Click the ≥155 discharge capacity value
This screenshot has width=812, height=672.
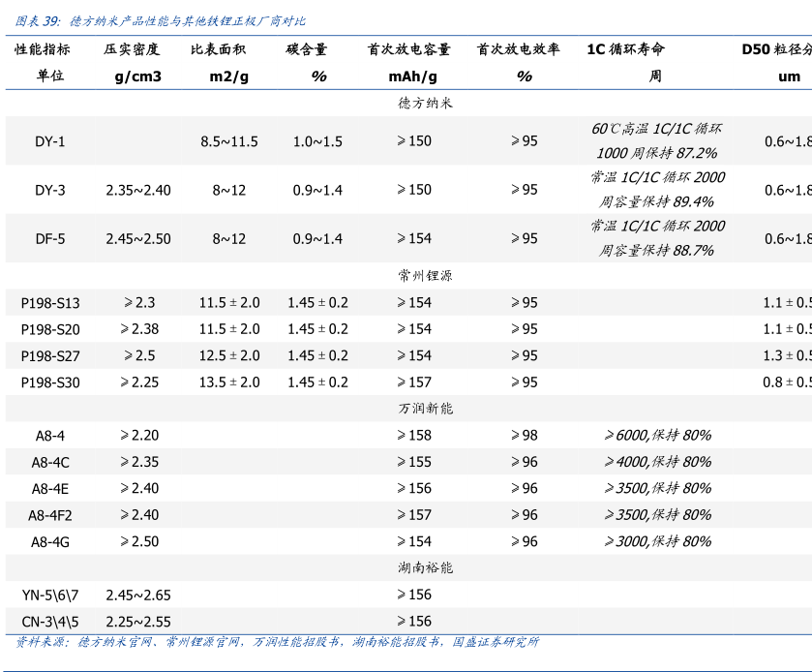coord(414,462)
